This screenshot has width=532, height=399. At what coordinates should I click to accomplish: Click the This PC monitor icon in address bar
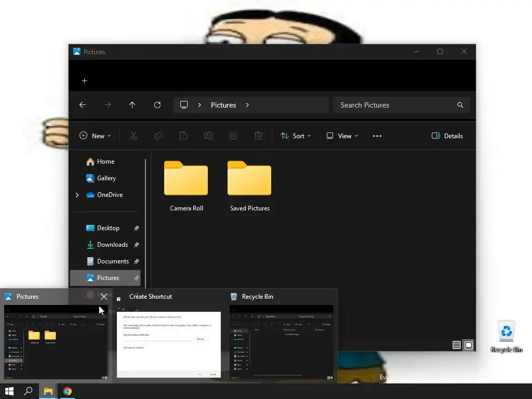click(184, 105)
